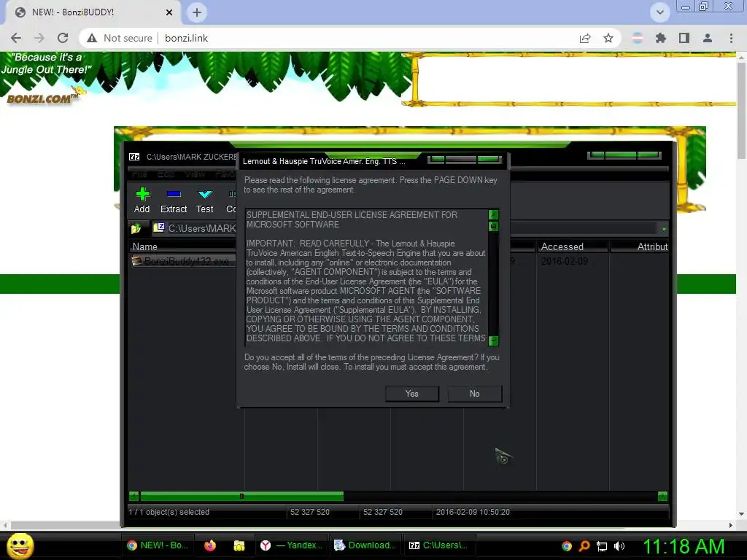Switch to the Download... taskbar item
This screenshot has height=560, width=747.
365,545
